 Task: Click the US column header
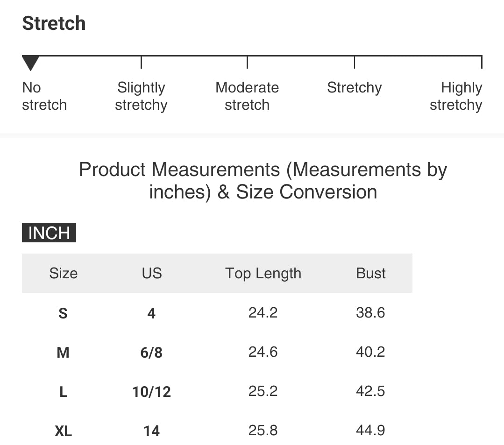[152, 273]
